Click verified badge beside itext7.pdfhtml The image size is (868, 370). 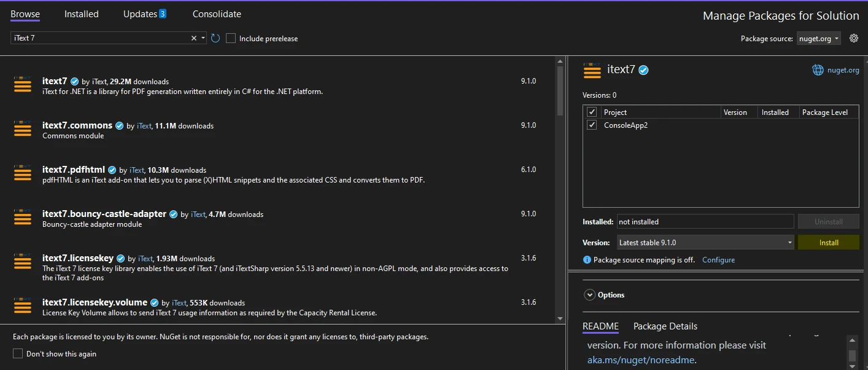point(112,170)
